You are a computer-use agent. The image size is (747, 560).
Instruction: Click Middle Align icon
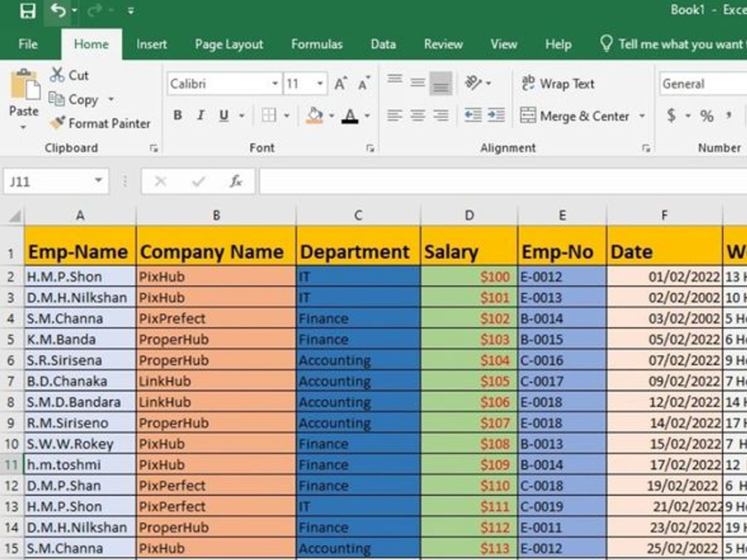pos(418,83)
